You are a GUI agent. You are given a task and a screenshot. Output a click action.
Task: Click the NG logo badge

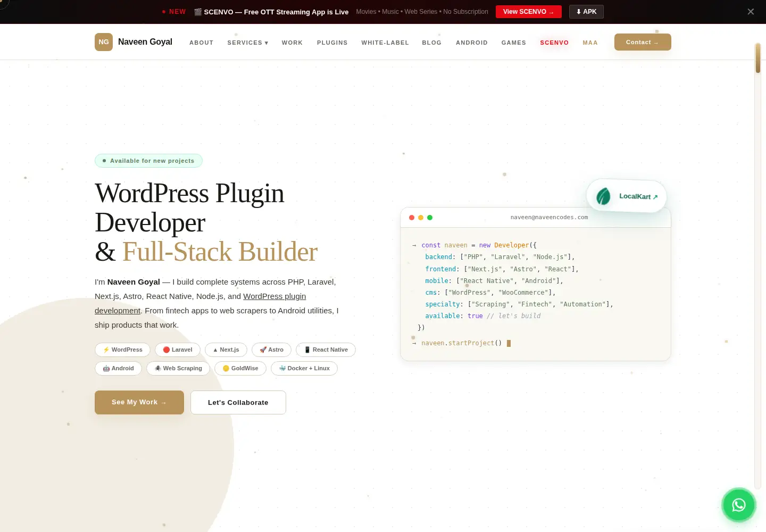(x=104, y=42)
